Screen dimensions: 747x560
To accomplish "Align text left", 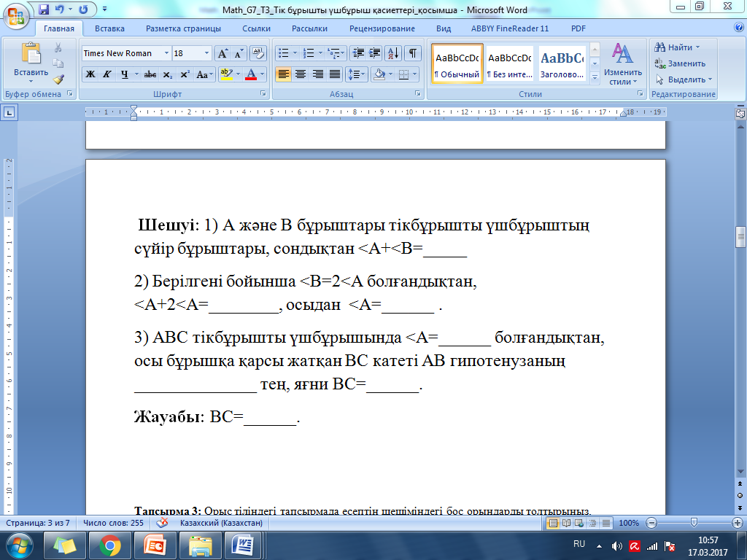I will (283, 74).
